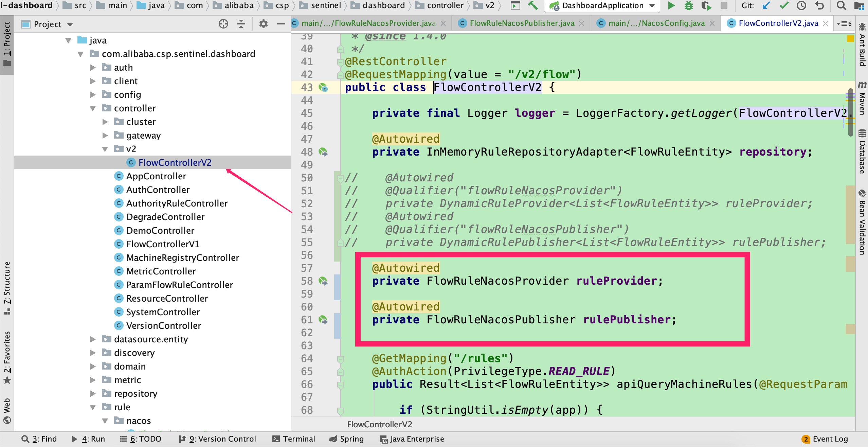Open Project panel settings gear
The width and height of the screenshot is (868, 447).
(264, 24)
